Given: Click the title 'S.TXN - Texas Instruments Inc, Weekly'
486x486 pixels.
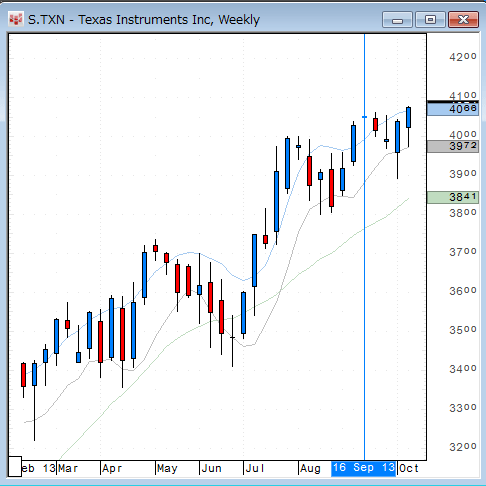Looking at the screenshot, I should click(x=144, y=20).
